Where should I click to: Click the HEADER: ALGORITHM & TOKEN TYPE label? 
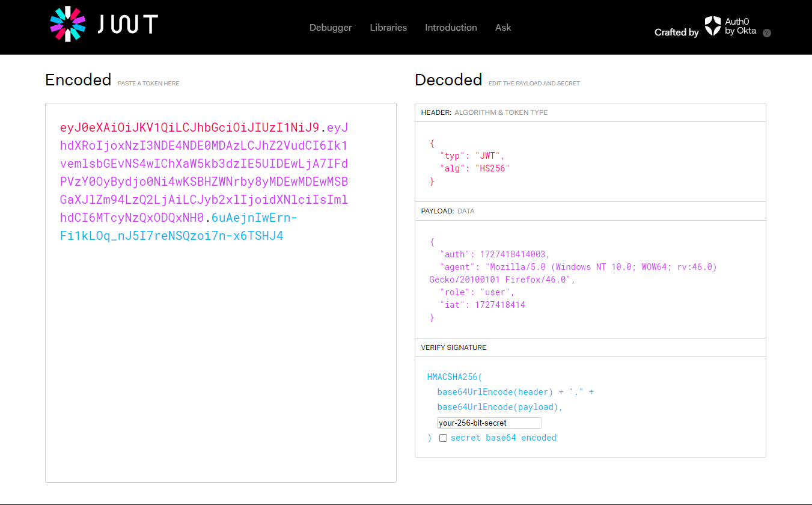[x=484, y=112]
